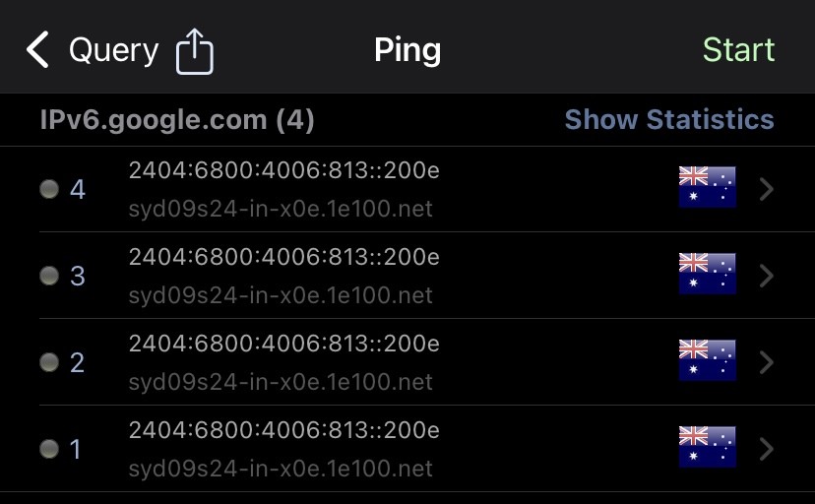The image size is (815, 504).
Task: Expand details chevron for ping 4
Action: tap(768, 189)
